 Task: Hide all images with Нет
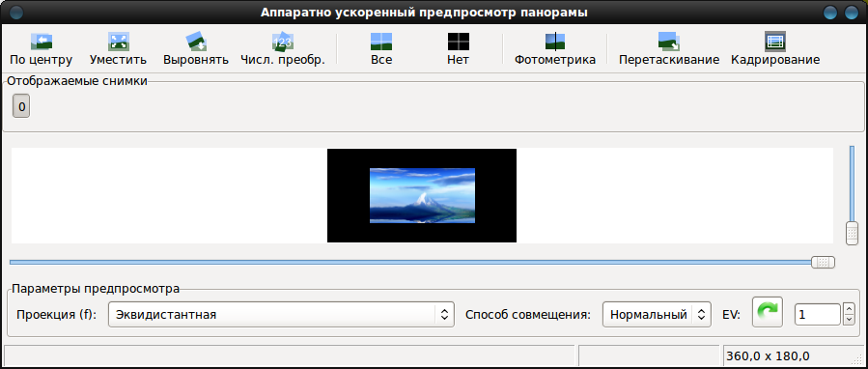click(459, 48)
